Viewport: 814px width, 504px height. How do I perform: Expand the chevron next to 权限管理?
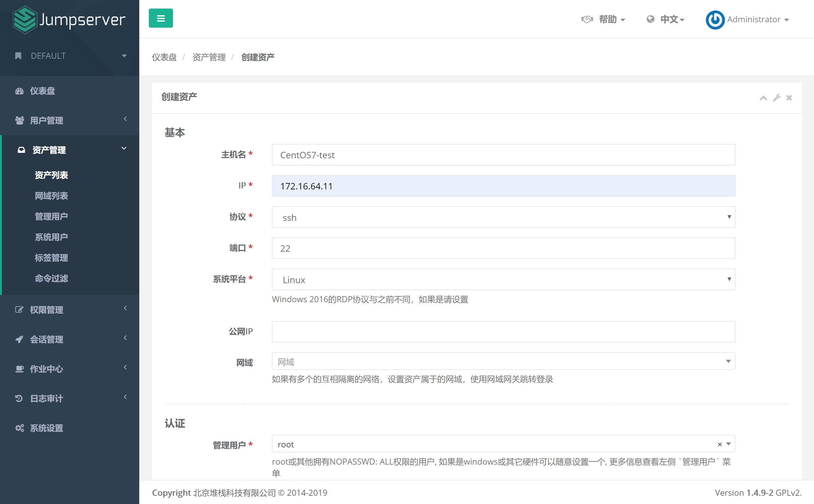click(x=125, y=308)
